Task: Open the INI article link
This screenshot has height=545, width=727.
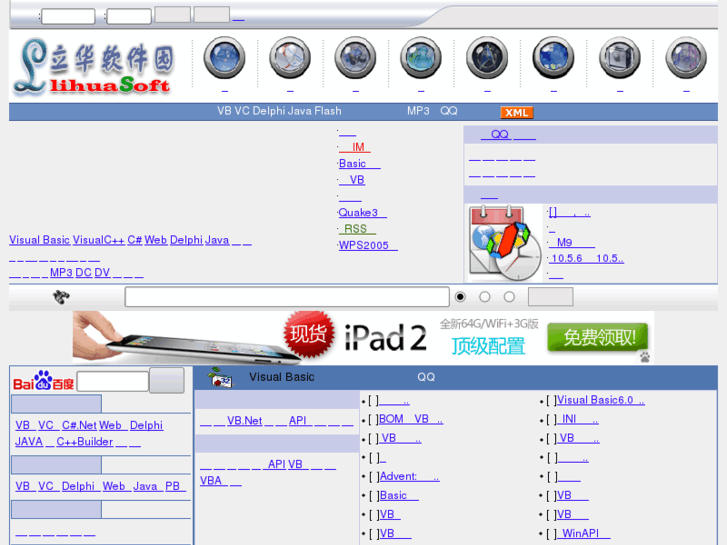Action: pyautogui.click(x=578, y=419)
